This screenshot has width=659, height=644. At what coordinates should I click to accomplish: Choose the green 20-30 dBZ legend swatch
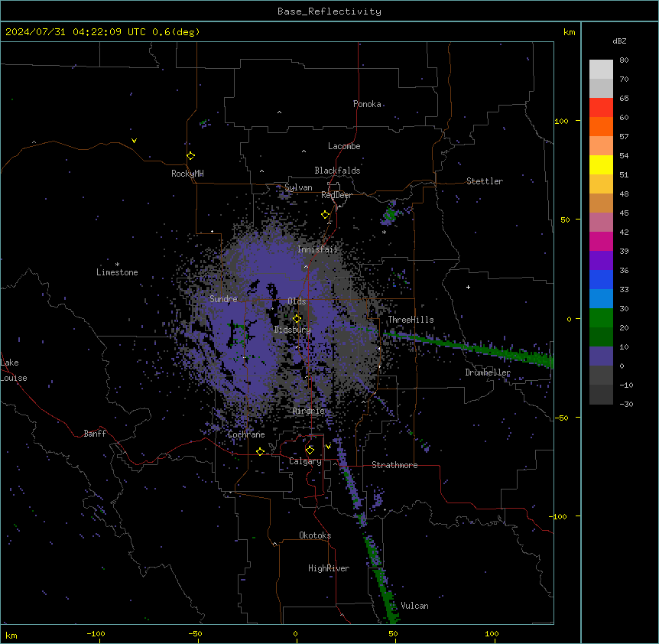coord(601,318)
